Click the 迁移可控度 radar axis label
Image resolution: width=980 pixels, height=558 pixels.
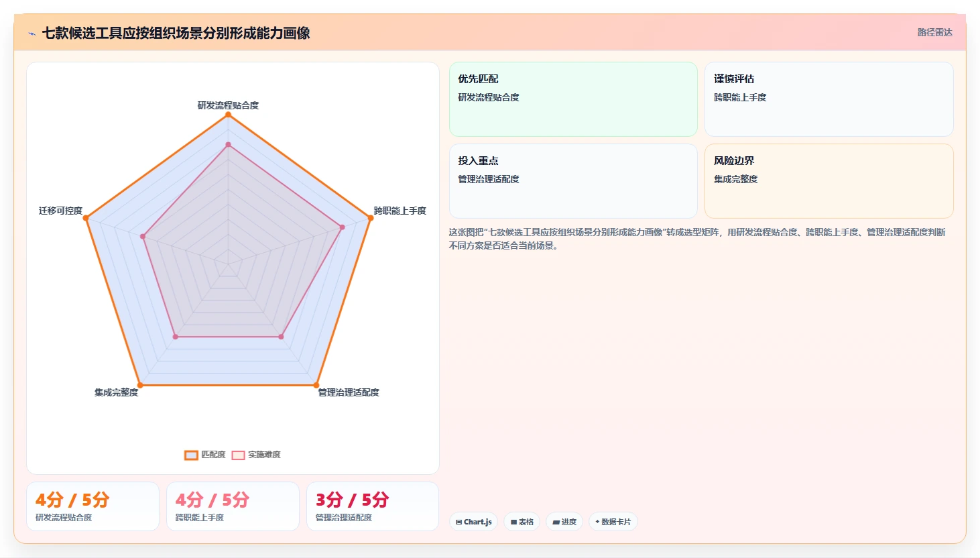(60, 211)
